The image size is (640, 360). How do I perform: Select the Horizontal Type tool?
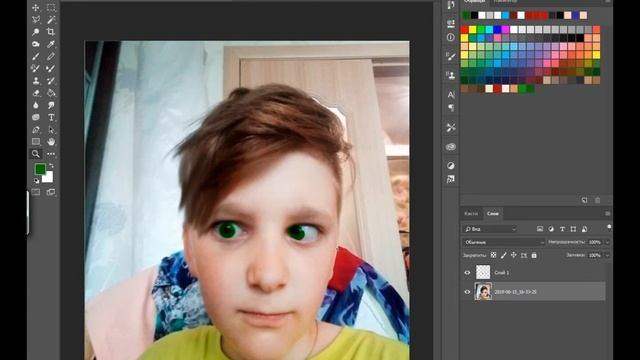(x=51, y=118)
